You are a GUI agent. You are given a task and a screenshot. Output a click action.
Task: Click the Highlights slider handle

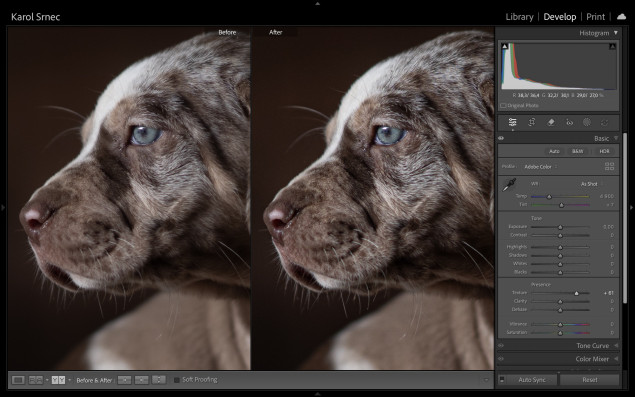[560, 247]
